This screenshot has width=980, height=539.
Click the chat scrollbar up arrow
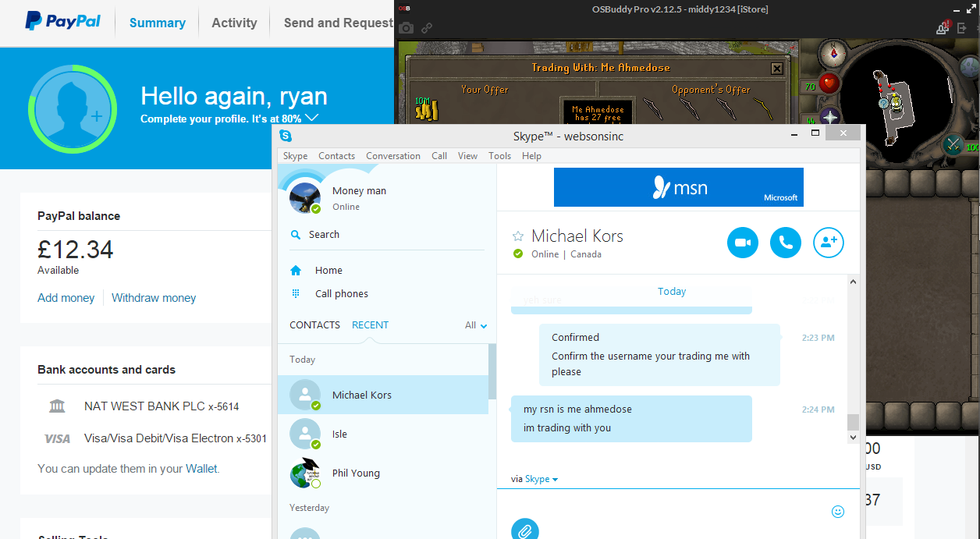click(853, 281)
